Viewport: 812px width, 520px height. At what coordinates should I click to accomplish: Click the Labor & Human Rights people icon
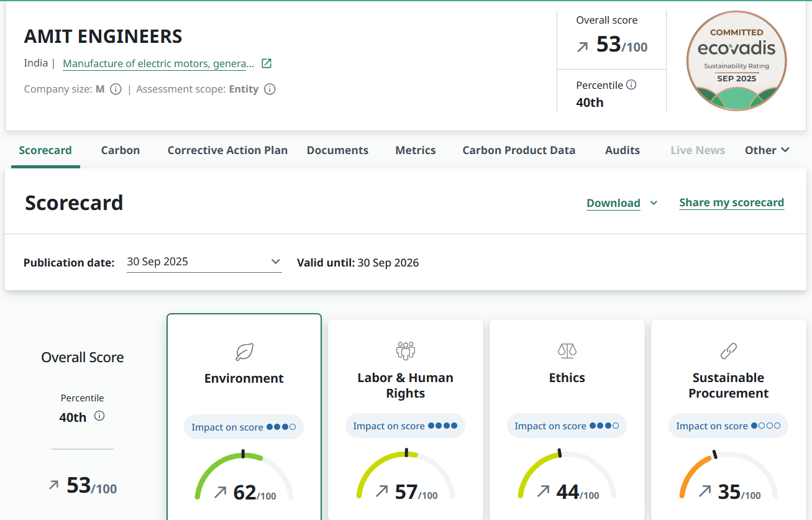click(405, 351)
